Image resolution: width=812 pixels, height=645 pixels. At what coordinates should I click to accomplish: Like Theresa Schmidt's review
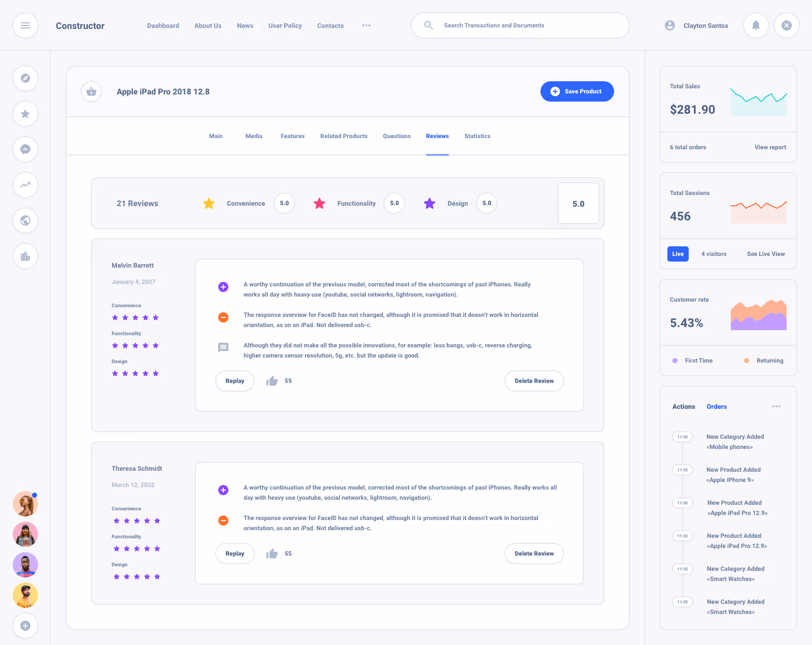[272, 554]
